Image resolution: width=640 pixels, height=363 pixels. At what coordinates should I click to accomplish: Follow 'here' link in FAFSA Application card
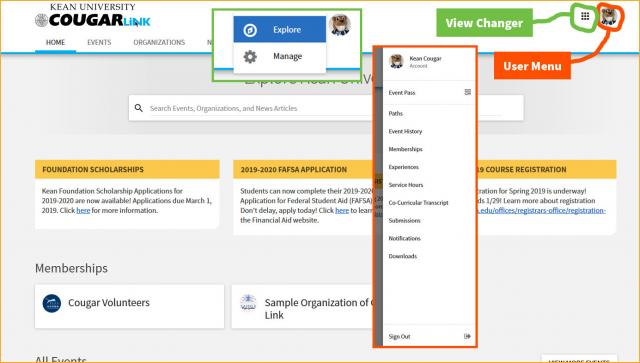(342, 211)
